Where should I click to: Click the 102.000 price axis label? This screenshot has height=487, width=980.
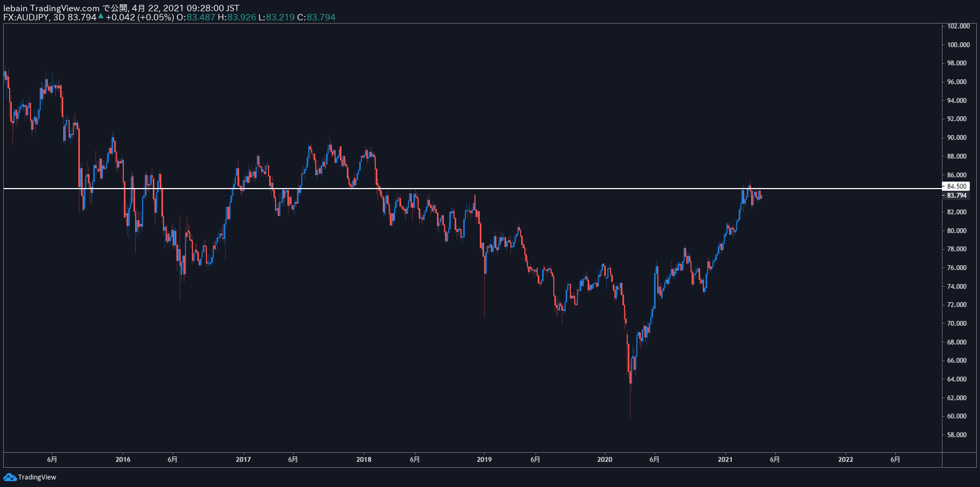pos(958,26)
